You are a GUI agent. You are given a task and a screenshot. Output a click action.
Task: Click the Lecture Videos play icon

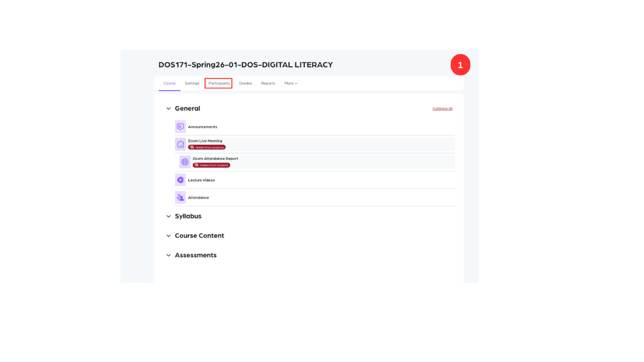tap(180, 180)
